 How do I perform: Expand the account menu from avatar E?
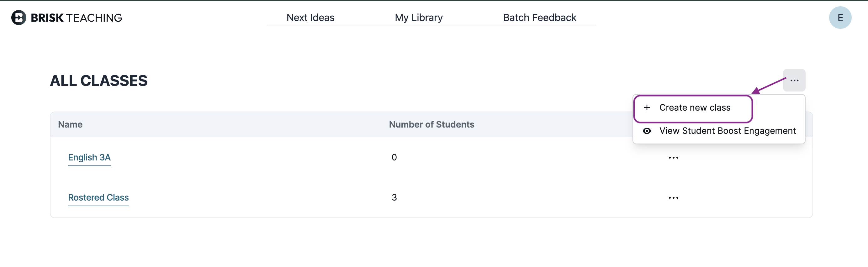click(840, 18)
